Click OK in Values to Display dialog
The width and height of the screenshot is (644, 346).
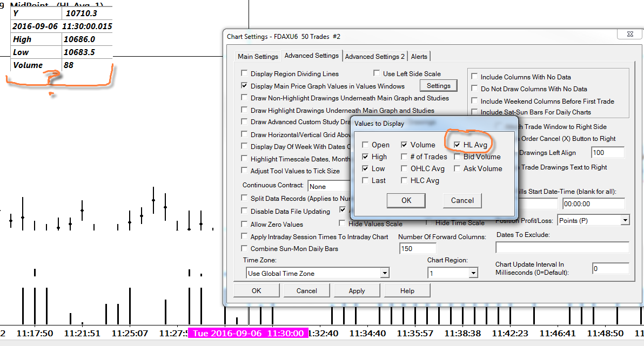[x=406, y=200]
